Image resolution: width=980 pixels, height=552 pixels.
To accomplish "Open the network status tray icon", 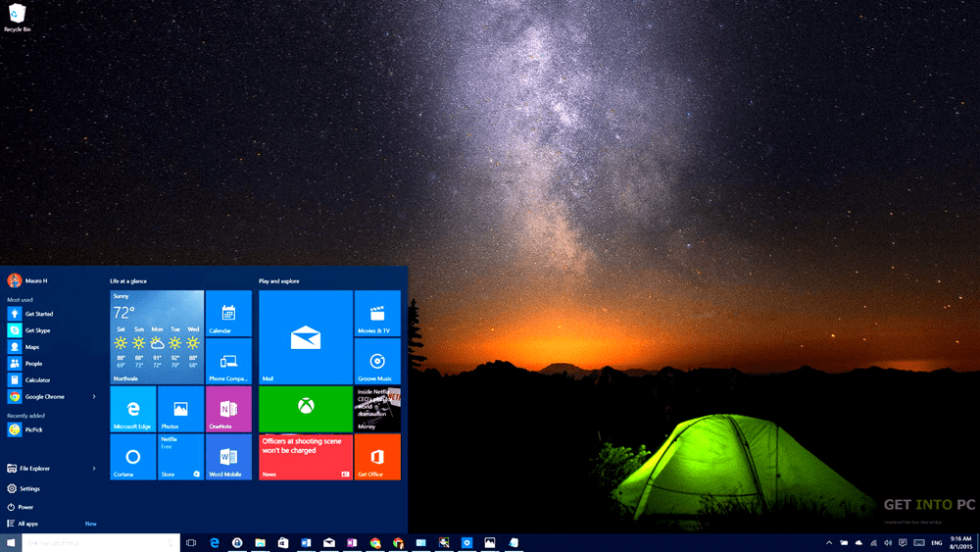I will (x=873, y=542).
